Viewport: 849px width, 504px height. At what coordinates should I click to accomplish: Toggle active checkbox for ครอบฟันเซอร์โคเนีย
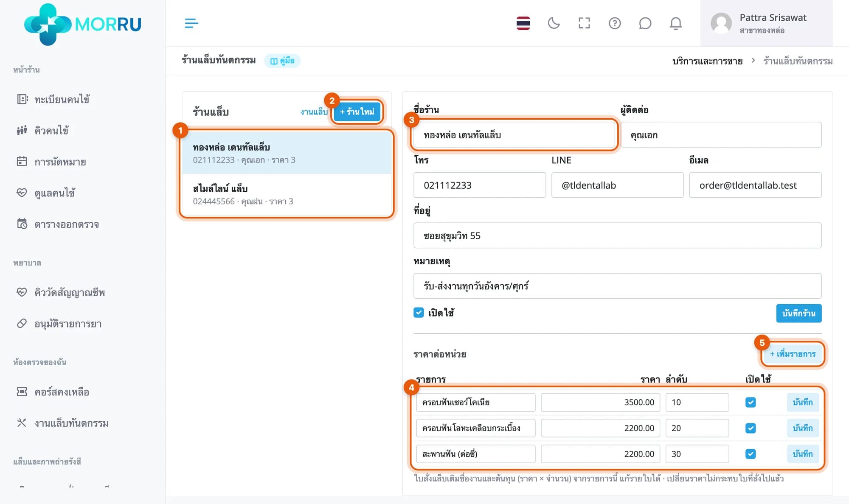pyautogui.click(x=751, y=402)
